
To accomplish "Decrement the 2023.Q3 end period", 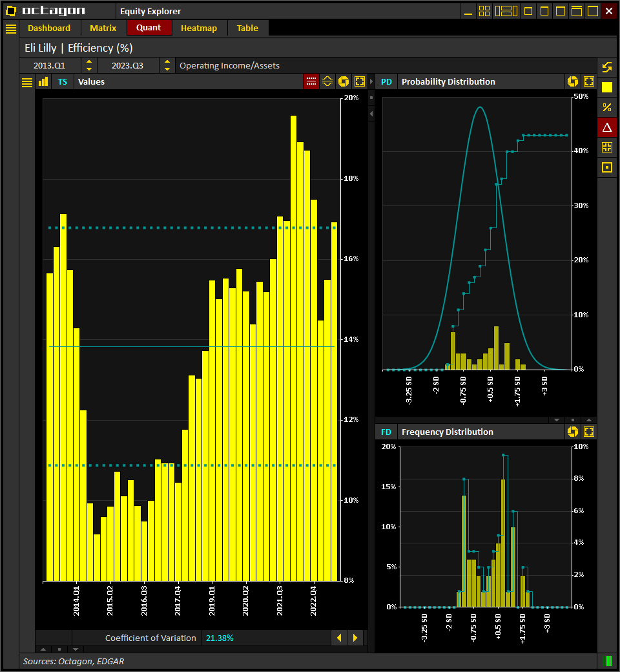I will click(167, 69).
